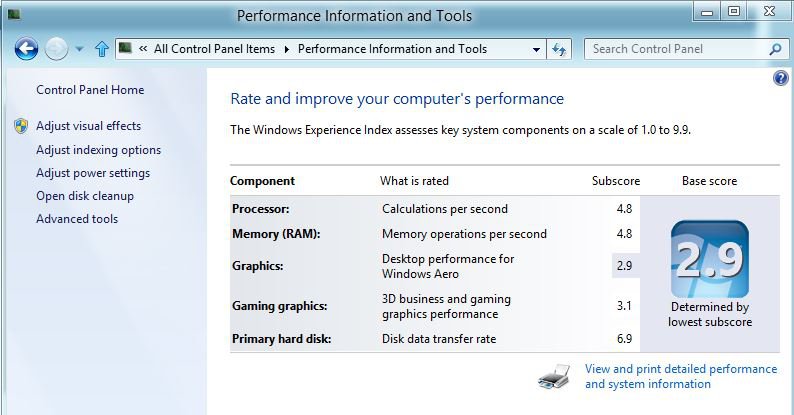Viewport: 794px width, 415px height.
Task: Click the search magnifier icon
Action: click(775, 49)
